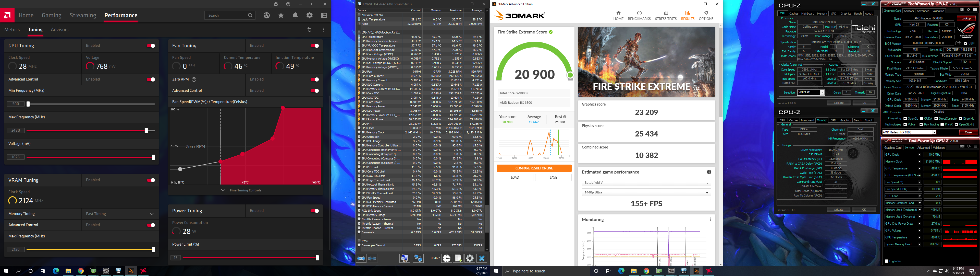Open the AMD Radeon RX 6800 GPU selector dropdown
Screen dimensions: 980x276
pyautogui.click(x=909, y=132)
